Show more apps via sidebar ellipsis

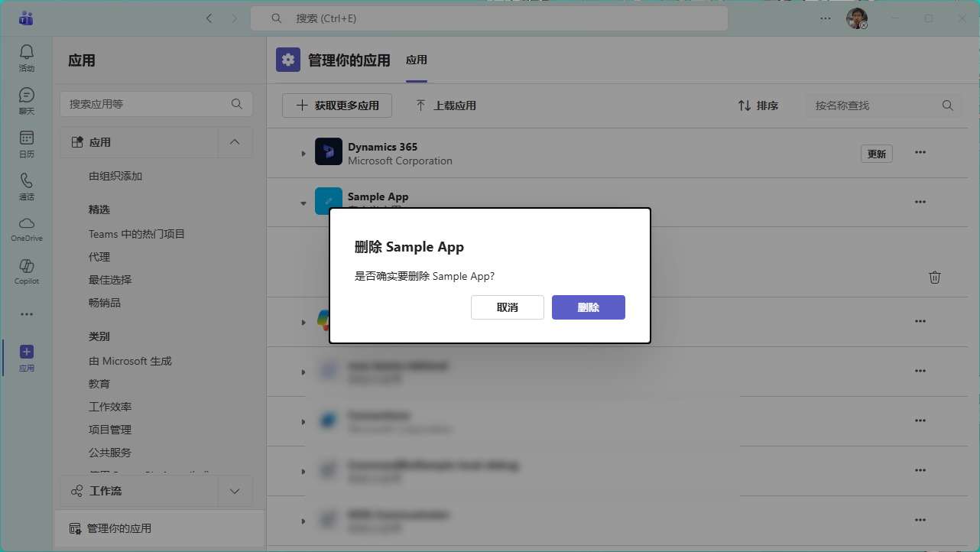27,314
